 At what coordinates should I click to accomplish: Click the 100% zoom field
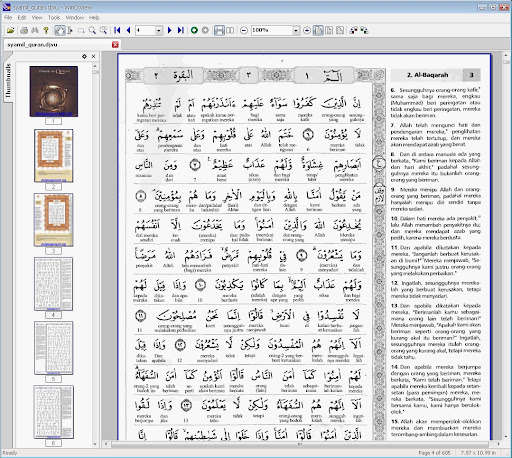coord(272,30)
